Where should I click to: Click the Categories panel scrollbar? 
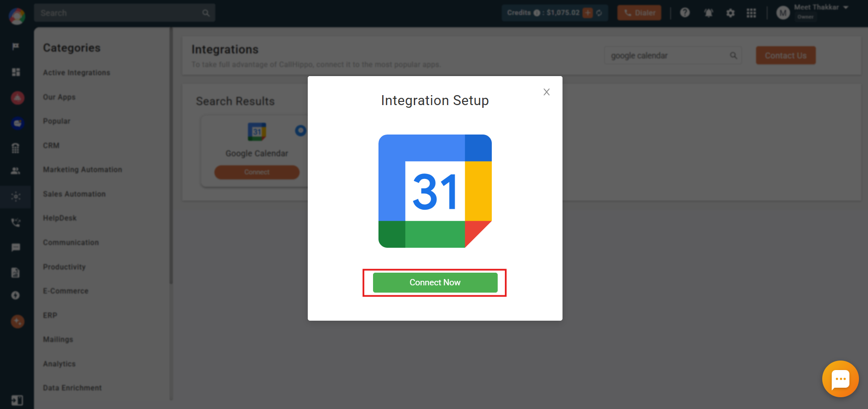coord(171,156)
